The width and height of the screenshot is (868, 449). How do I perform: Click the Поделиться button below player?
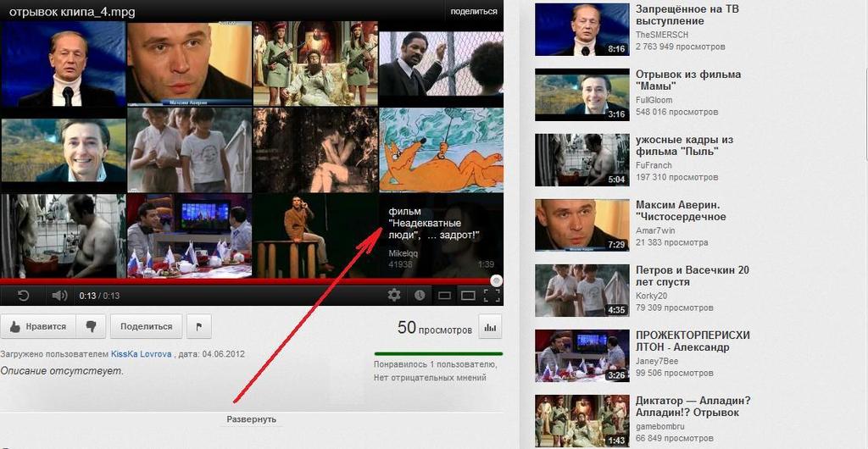(146, 326)
